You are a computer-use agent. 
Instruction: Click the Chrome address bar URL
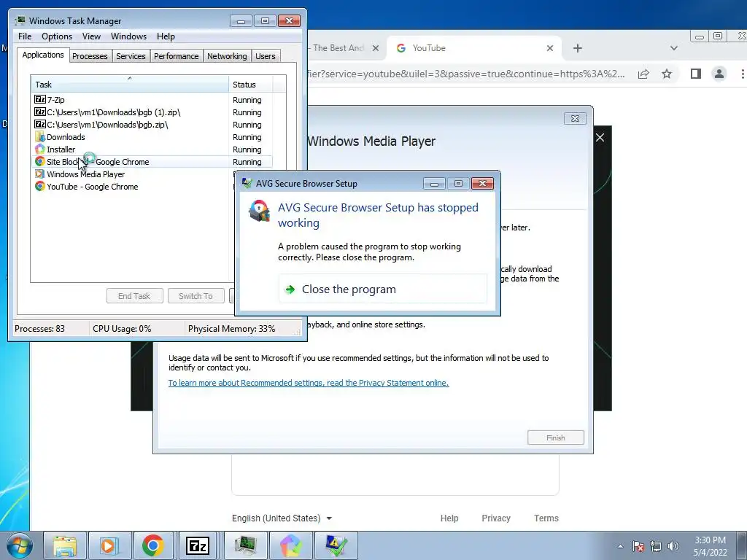click(x=466, y=74)
